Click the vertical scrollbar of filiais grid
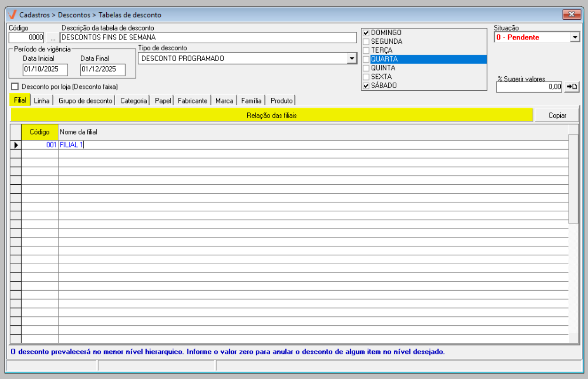The width and height of the screenshot is (588, 379). click(x=573, y=179)
